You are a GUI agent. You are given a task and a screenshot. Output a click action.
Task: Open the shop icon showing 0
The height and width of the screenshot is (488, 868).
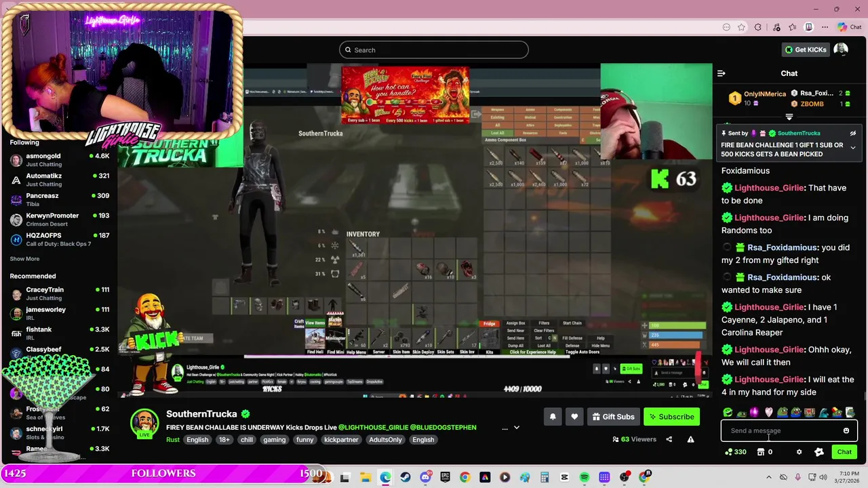764,452
